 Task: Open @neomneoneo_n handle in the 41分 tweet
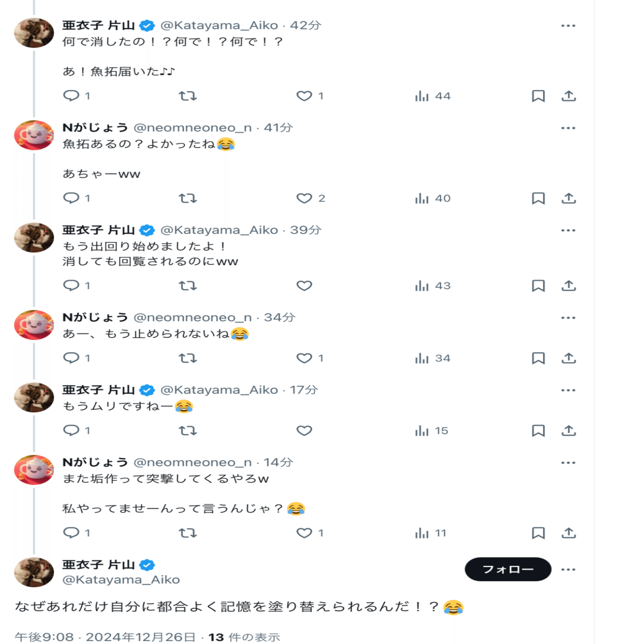tap(192, 128)
